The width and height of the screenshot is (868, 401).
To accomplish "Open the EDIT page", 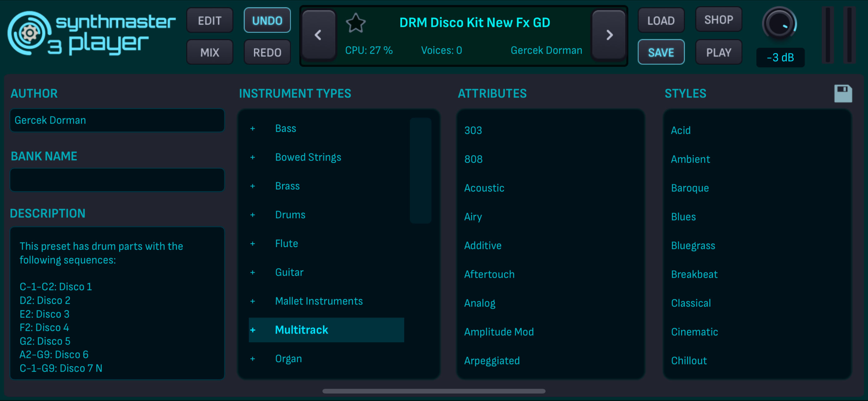I will click(x=210, y=21).
